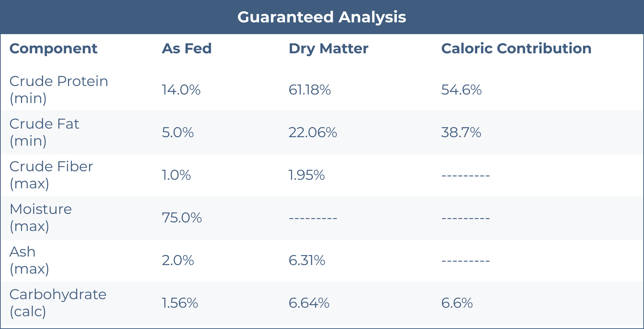Select the Crude Protein (min) row label
Image resolution: width=644 pixels, height=329 pixels.
click(59, 89)
